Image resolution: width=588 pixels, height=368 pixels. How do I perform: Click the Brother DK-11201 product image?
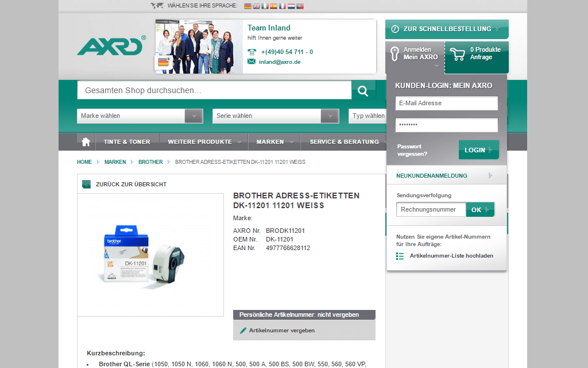150,255
